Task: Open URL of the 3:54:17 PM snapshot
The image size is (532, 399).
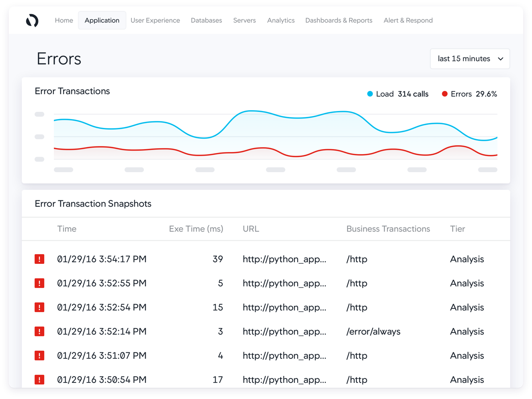Action: [284, 259]
